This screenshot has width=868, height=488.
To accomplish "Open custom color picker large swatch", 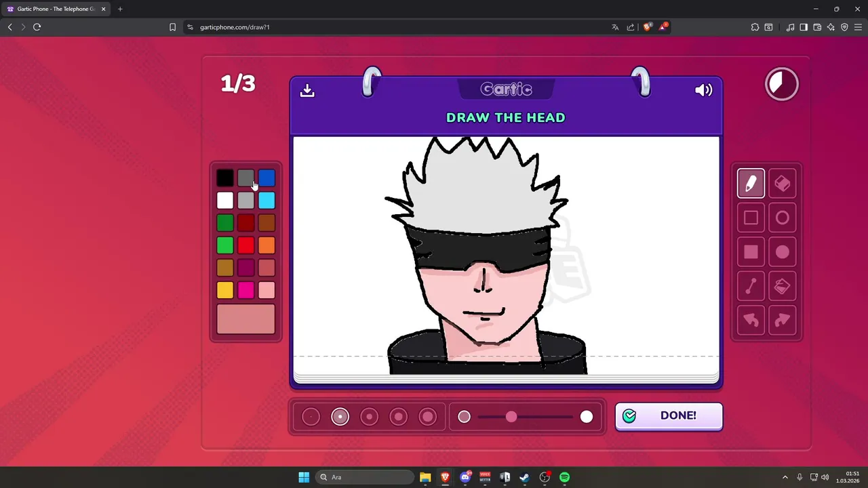I will (245, 319).
